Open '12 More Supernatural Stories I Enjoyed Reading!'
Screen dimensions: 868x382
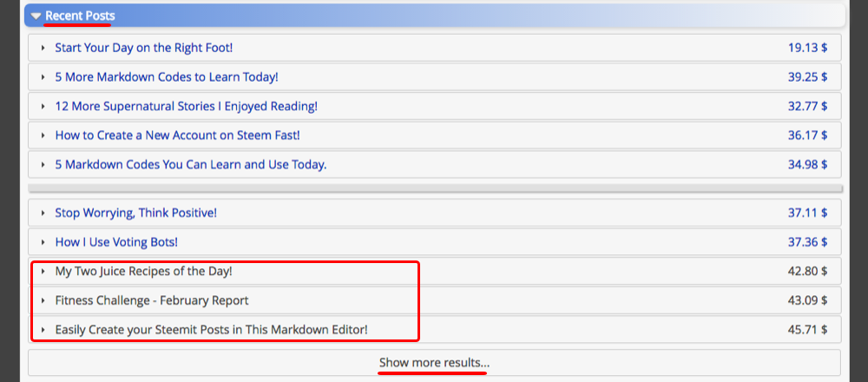click(x=187, y=106)
